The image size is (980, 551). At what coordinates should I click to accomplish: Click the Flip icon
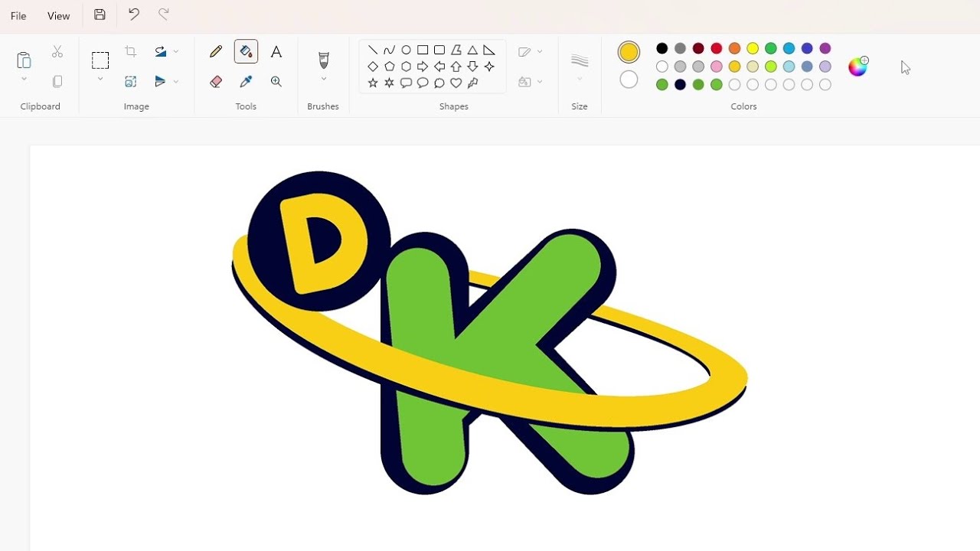(x=160, y=81)
